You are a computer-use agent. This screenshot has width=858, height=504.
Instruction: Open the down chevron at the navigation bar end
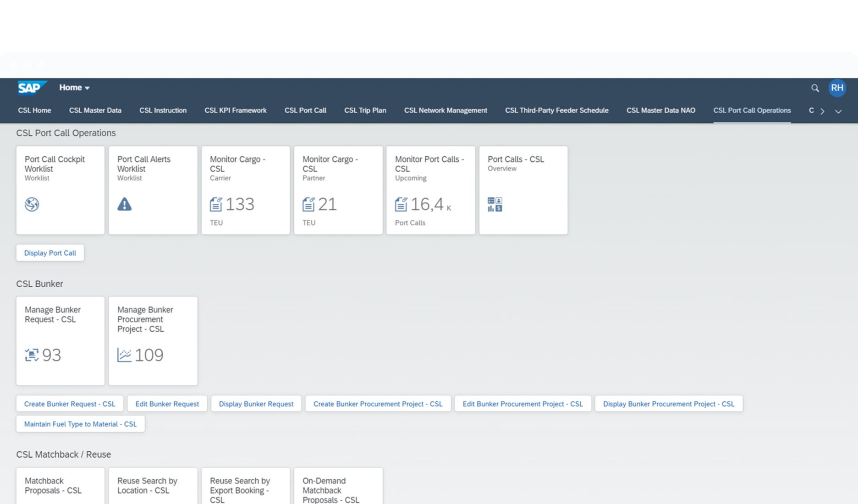[839, 111]
